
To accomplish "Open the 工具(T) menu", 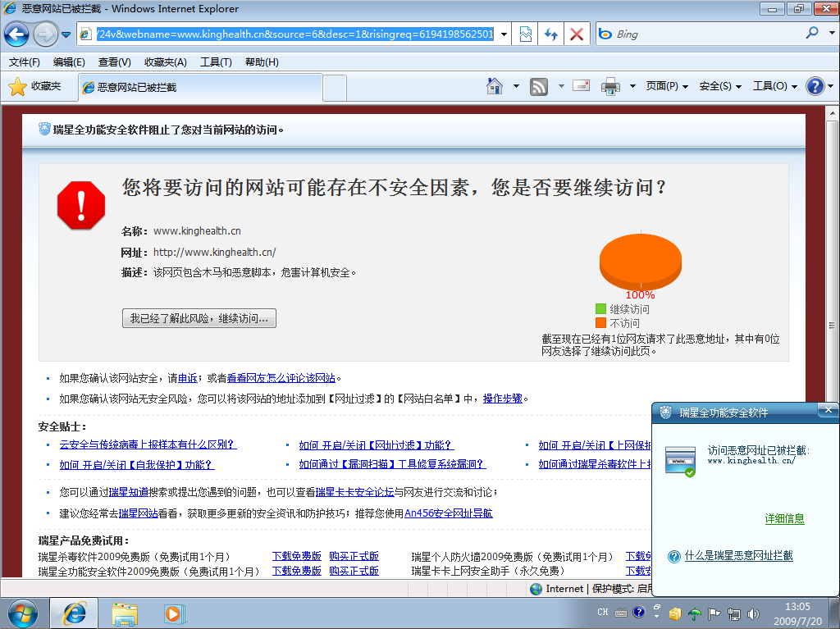I will (x=216, y=62).
